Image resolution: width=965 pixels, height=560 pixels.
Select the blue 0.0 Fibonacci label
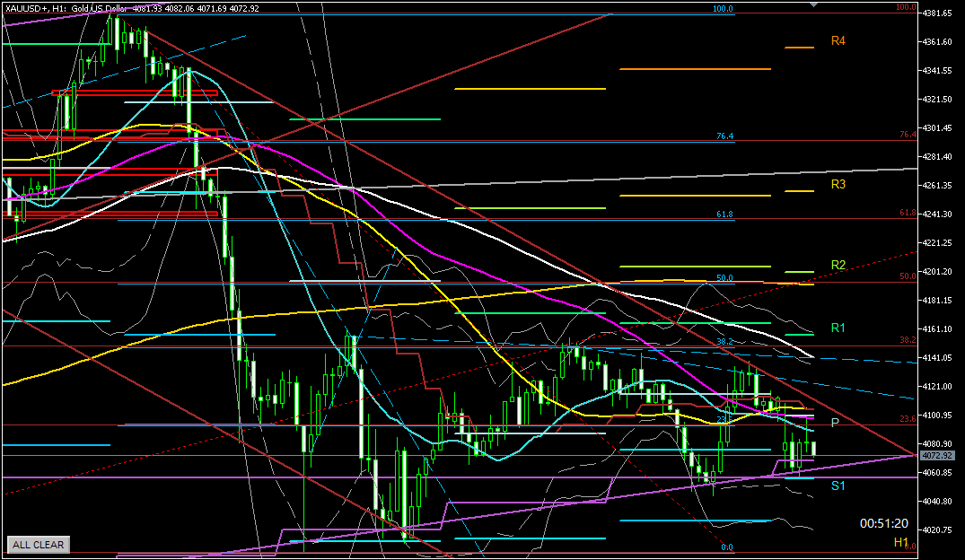coord(727,547)
